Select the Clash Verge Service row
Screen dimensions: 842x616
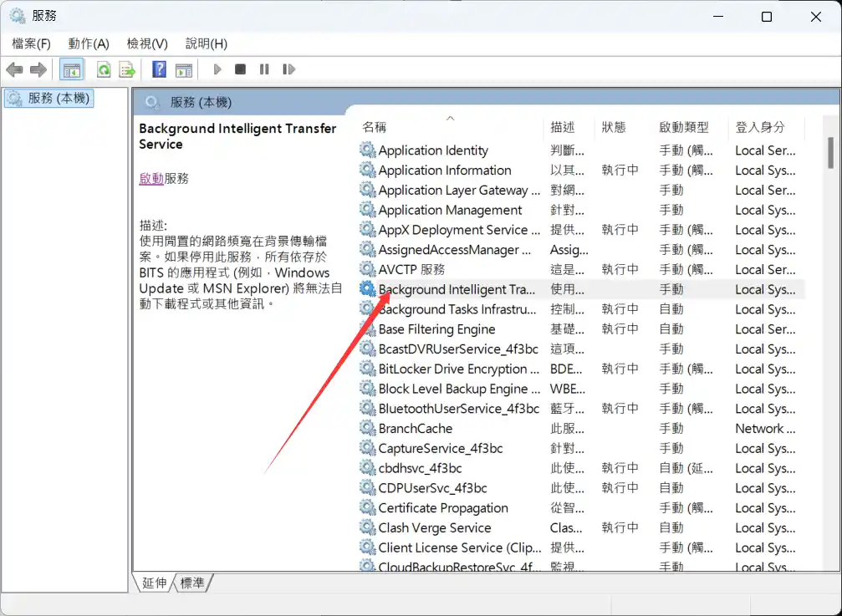(x=434, y=527)
